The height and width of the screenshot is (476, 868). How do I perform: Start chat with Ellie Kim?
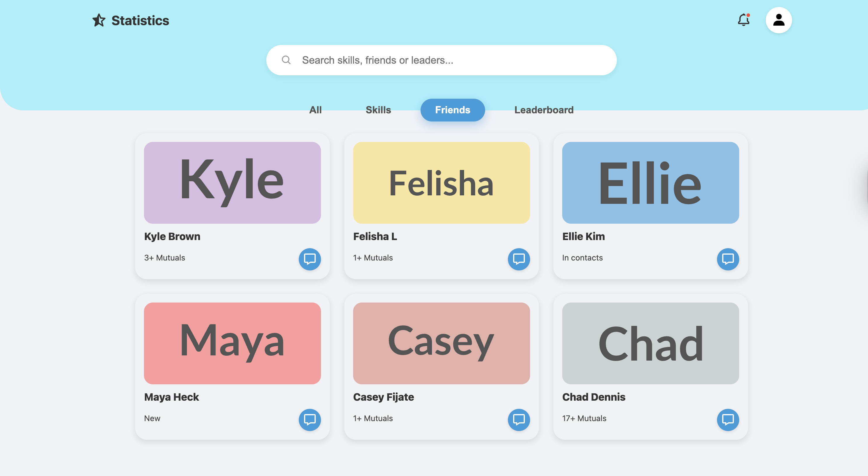[x=728, y=259]
